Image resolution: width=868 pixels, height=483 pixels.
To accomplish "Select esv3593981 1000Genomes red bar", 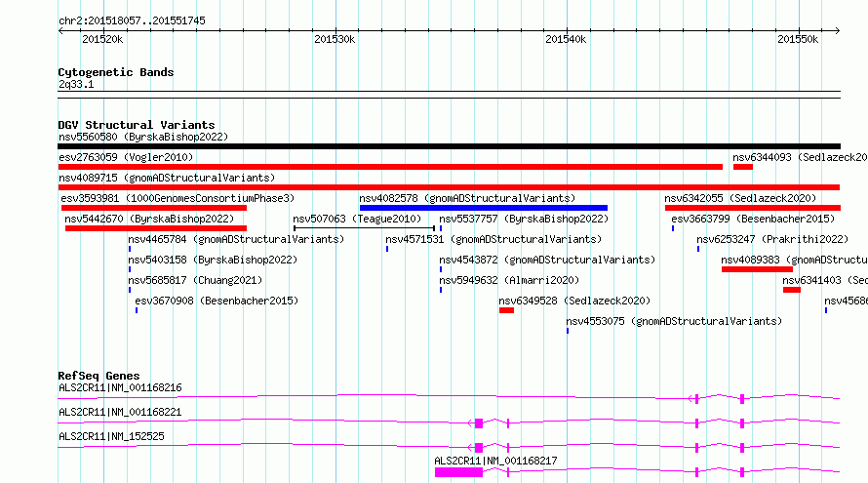I will tap(154, 208).
